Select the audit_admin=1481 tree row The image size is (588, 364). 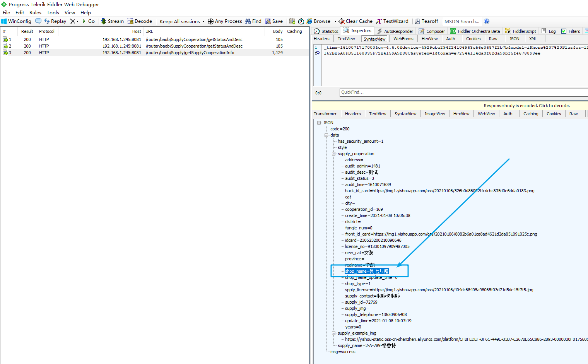[x=362, y=166]
